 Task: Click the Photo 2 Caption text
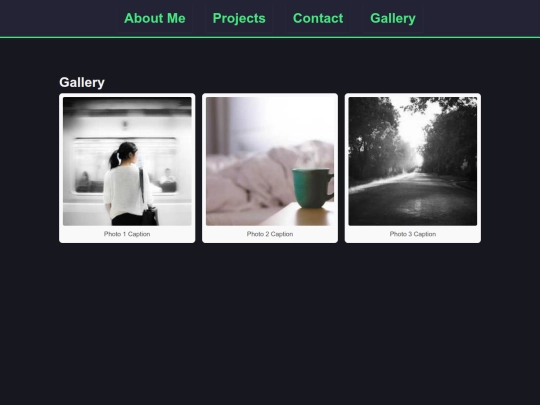click(270, 234)
